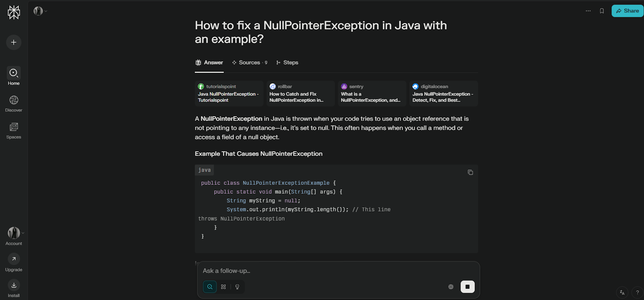Copy the Java code block
The height and width of the screenshot is (300, 644).
coord(470,172)
